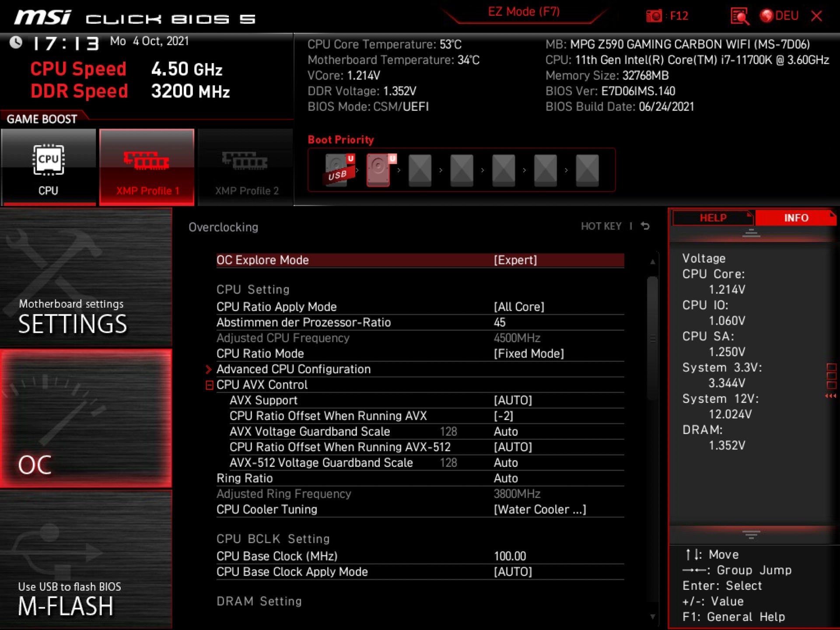
Task: Collapse the CPU AVX Control group
Action: tap(209, 385)
